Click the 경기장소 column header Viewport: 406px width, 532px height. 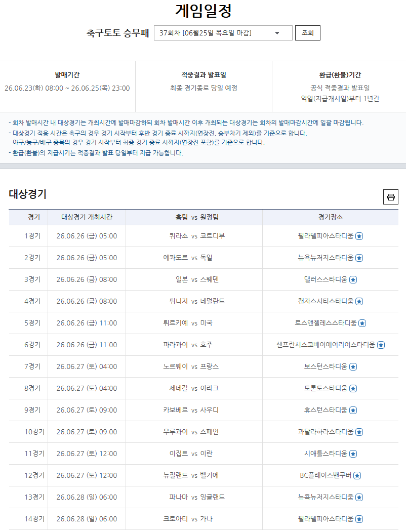[x=331, y=217]
